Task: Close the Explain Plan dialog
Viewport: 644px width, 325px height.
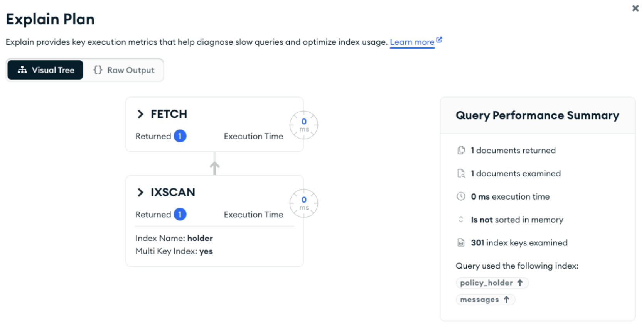Action: click(635, 8)
